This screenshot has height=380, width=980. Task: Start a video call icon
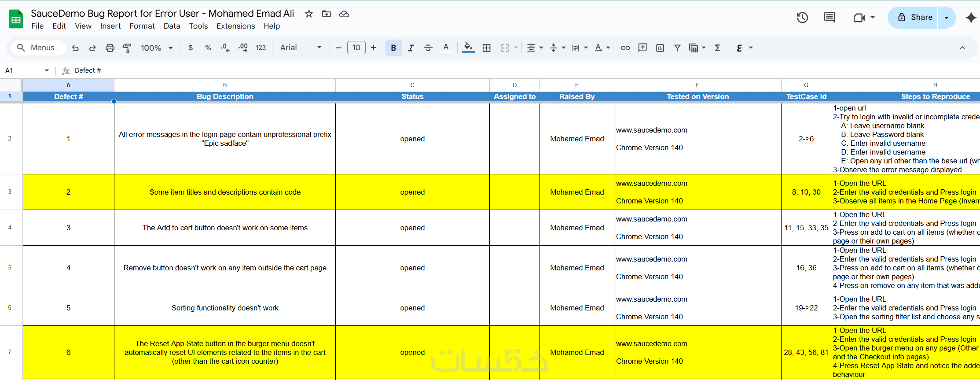pyautogui.click(x=859, y=18)
